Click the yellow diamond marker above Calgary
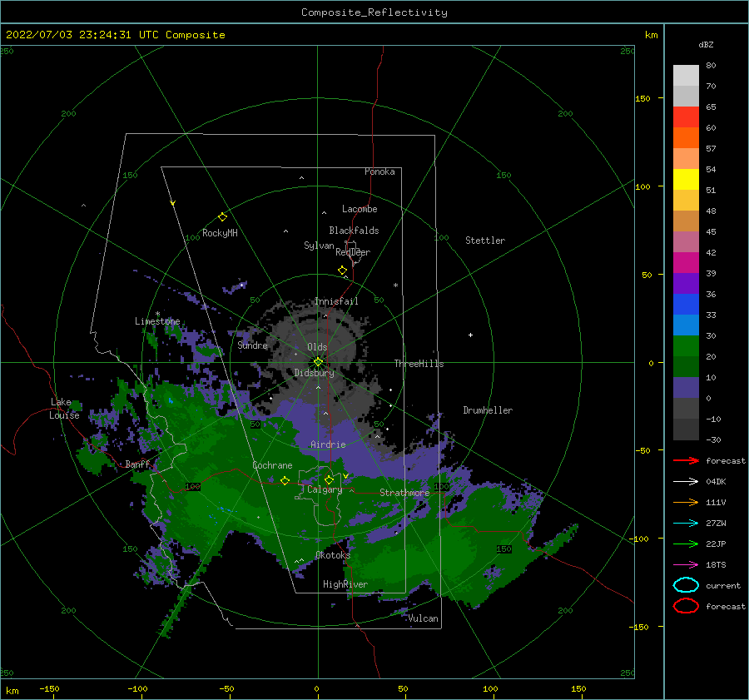Image resolution: width=749 pixels, height=700 pixels. click(x=329, y=479)
